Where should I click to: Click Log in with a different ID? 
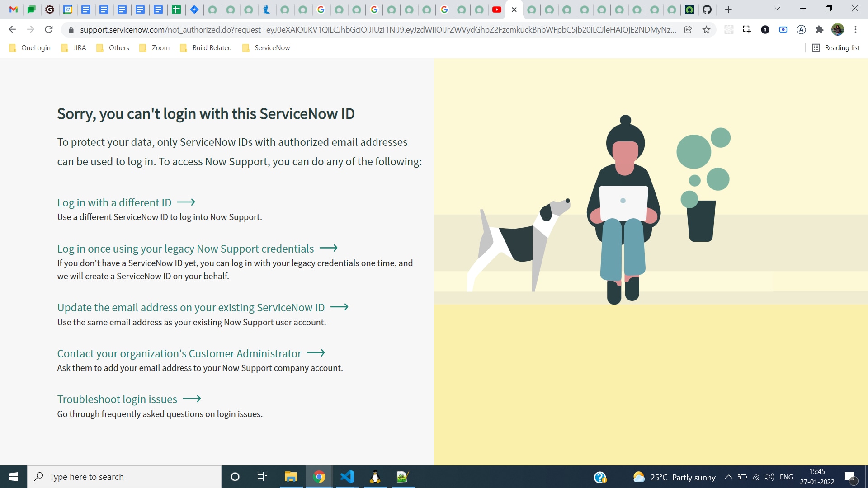point(114,202)
